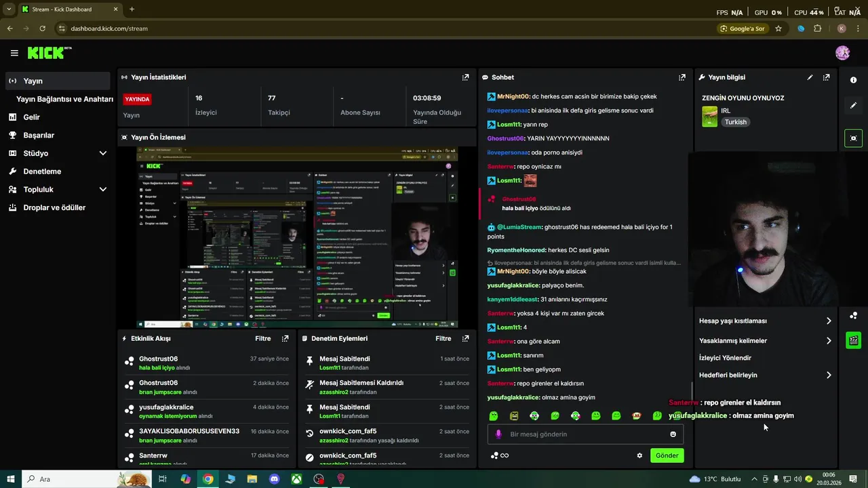Click the IRL category thumbnail

pyautogui.click(x=709, y=117)
